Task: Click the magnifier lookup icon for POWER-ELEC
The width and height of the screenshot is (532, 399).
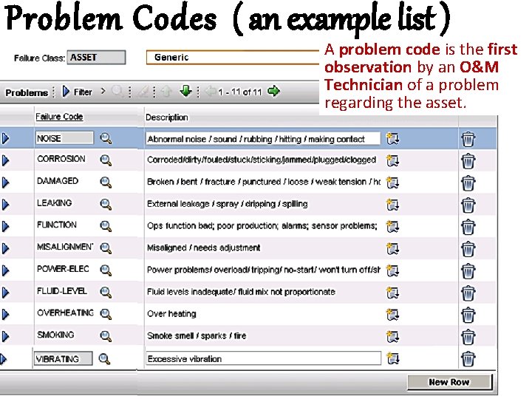Action: tap(106, 270)
